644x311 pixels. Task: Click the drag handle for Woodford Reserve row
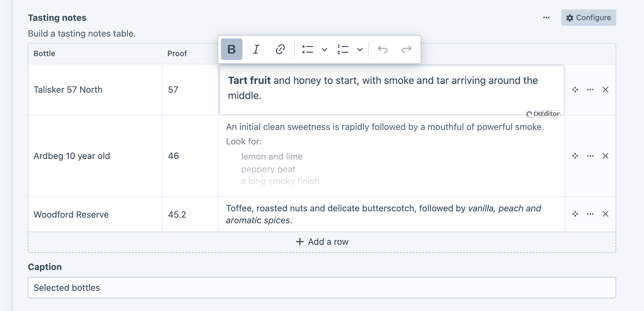(x=575, y=214)
